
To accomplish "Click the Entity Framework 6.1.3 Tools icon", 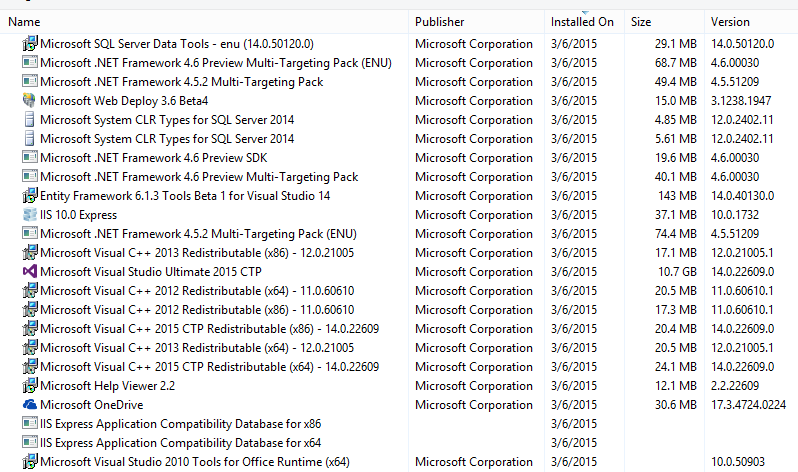I will click(x=30, y=196).
